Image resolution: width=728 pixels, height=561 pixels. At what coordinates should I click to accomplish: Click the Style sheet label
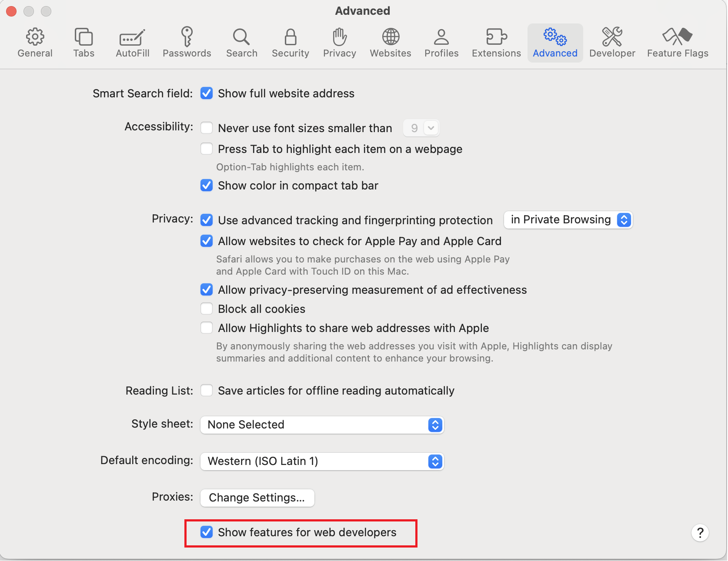click(x=162, y=424)
